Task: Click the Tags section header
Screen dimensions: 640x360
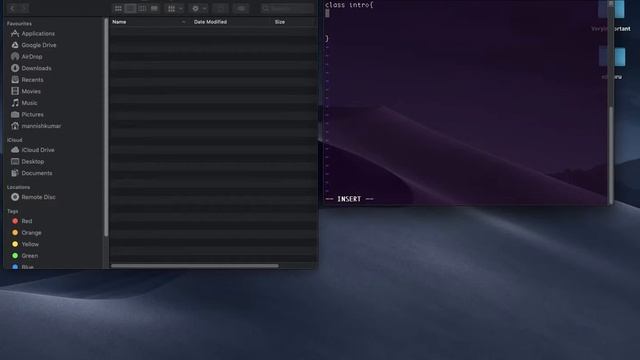Action: pyautogui.click(x=13, y=211)
